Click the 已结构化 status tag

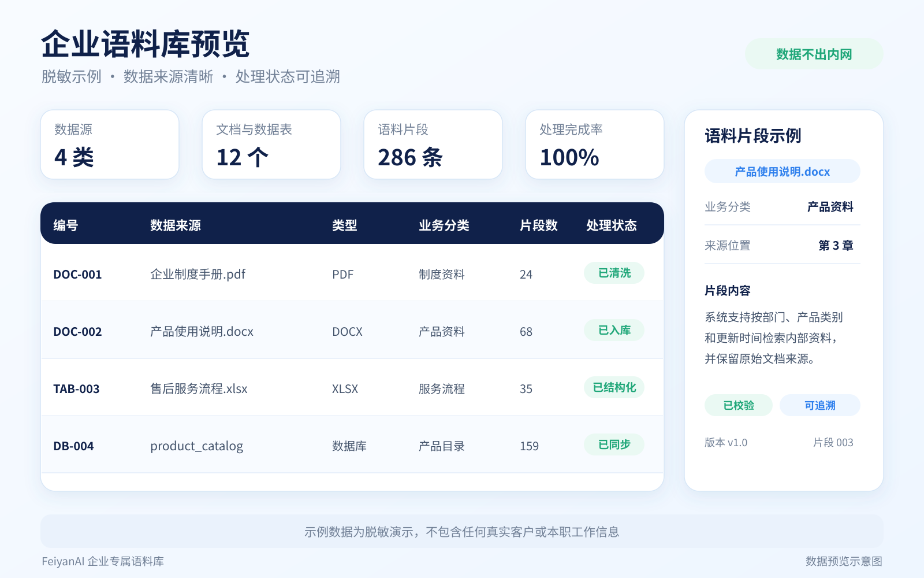[614, 387]
